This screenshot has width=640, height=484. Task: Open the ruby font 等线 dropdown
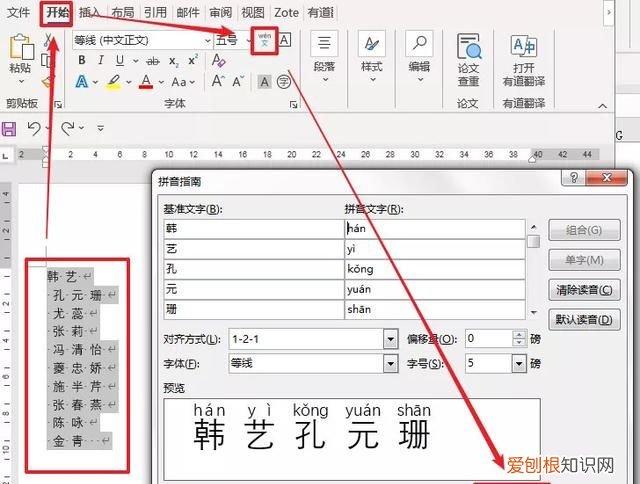tap(390, 363)
